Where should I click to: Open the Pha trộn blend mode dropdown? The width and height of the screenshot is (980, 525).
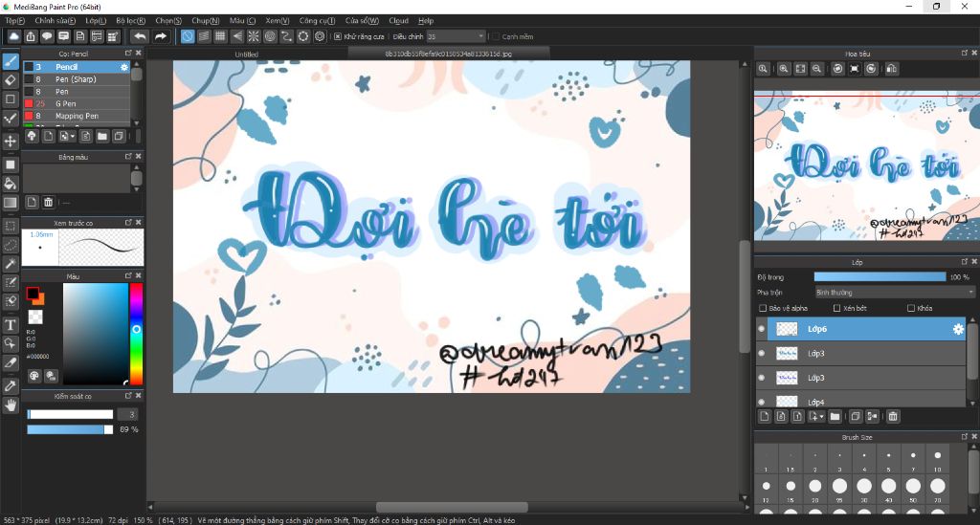point(895,293)
